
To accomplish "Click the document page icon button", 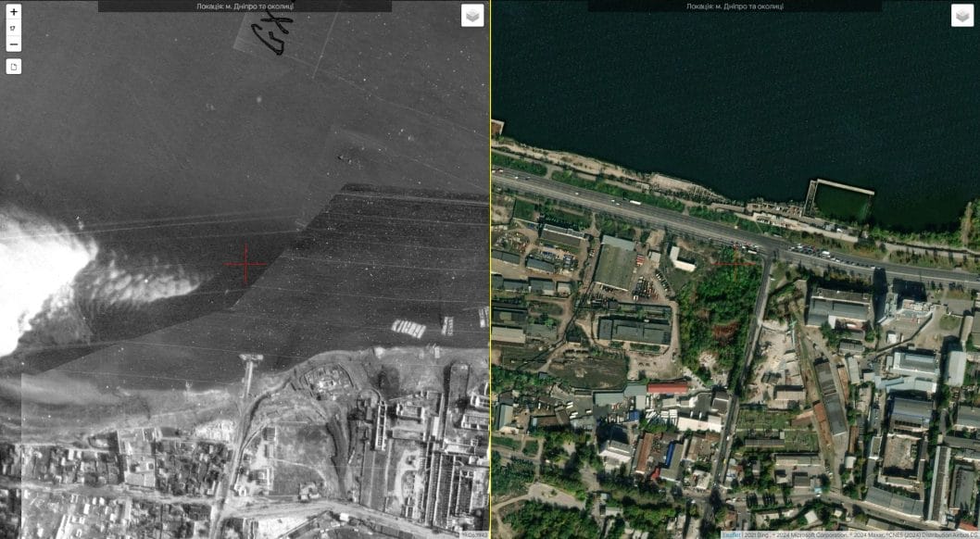I will point(14,67).
